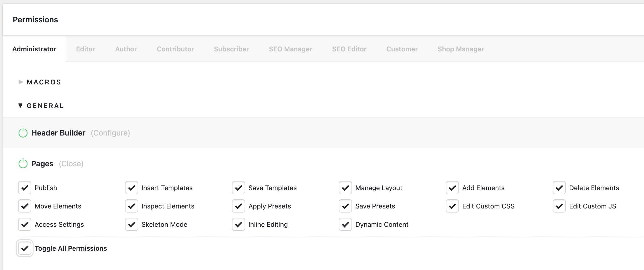
Task: Uncheck Edit Custom JS permission
Action: 559,206
